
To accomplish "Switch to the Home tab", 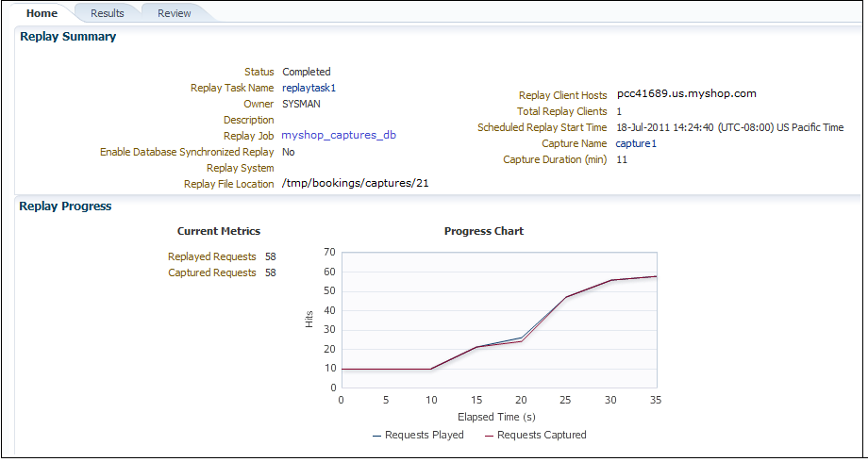I will [x=42, y=13].
